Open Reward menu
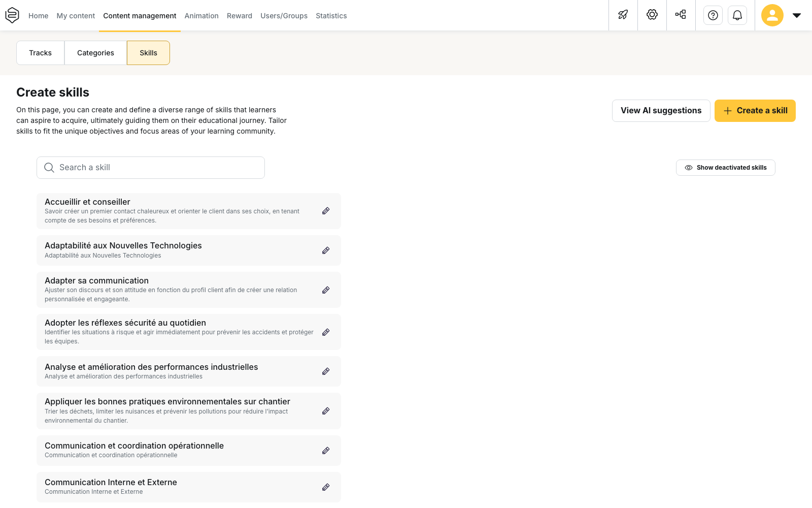This screenshot has width=812, height=508. tap(240, 16)
